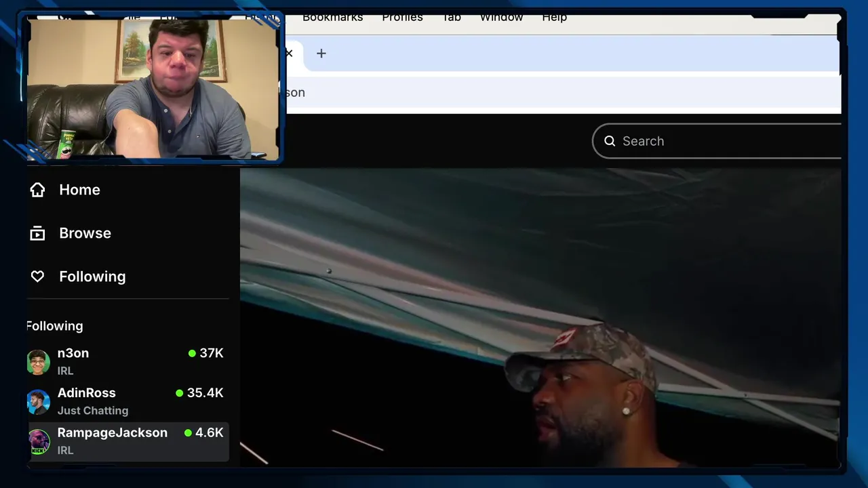Select n3on channel in Following list
This screenshot has width=868, height=488.
128,361
